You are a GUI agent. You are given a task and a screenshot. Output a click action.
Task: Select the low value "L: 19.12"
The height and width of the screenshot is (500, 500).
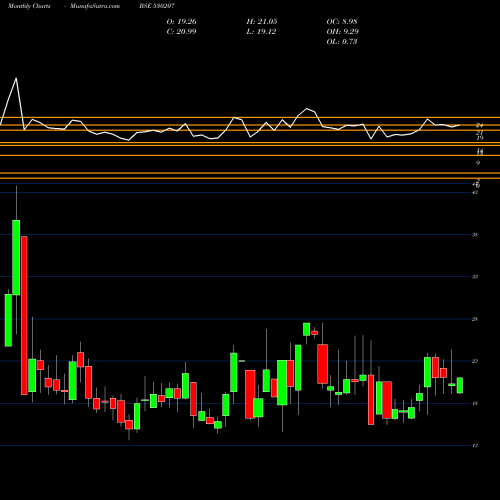click(261, 32)
